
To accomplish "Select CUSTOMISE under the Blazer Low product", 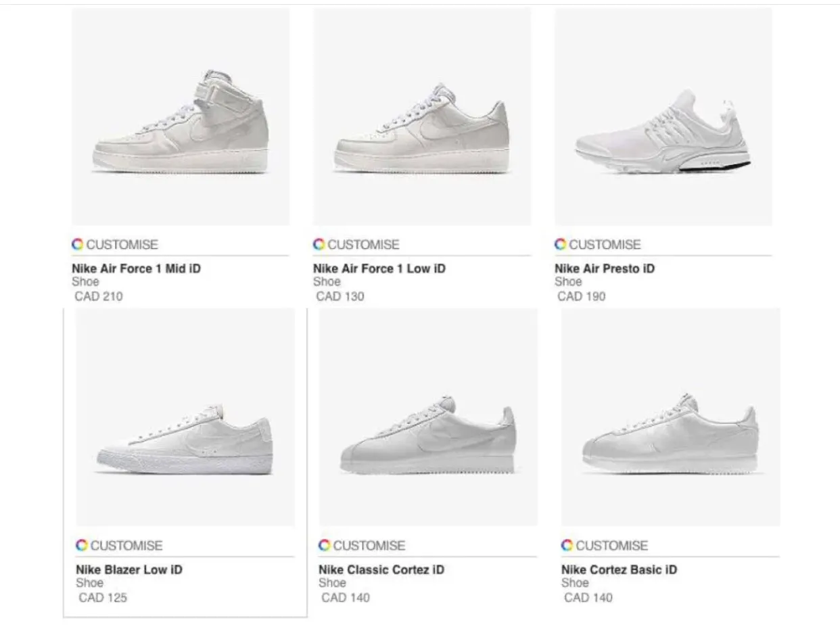I will tap(127, 545).
